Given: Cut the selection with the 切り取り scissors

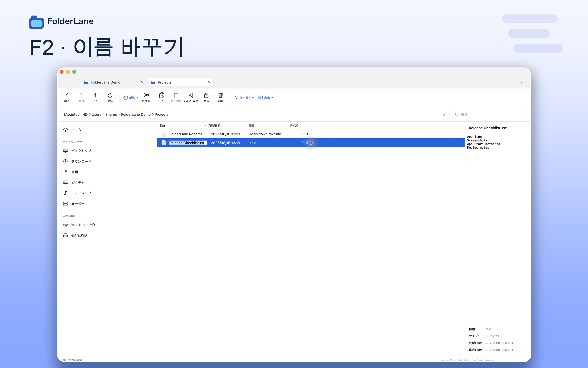Looking at the screenshot, I should pos(147,97).
